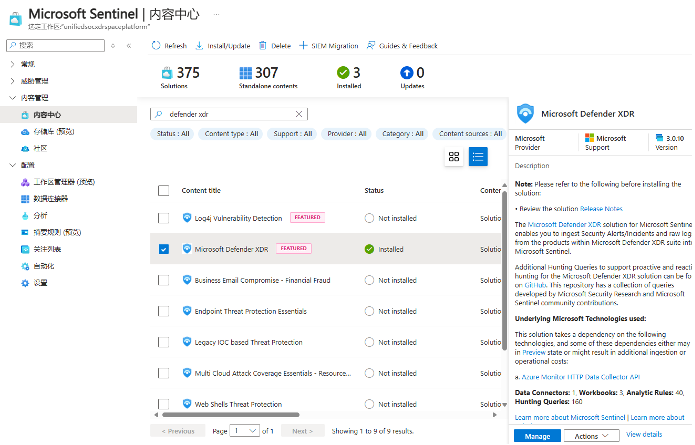Open the Content sources : All filter
Viewport: 695px width, 445px height.
[x=470, y=134]
